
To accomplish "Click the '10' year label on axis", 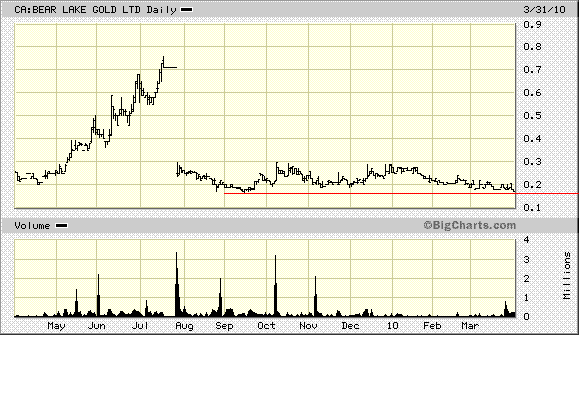I will [x=393, y=326].
